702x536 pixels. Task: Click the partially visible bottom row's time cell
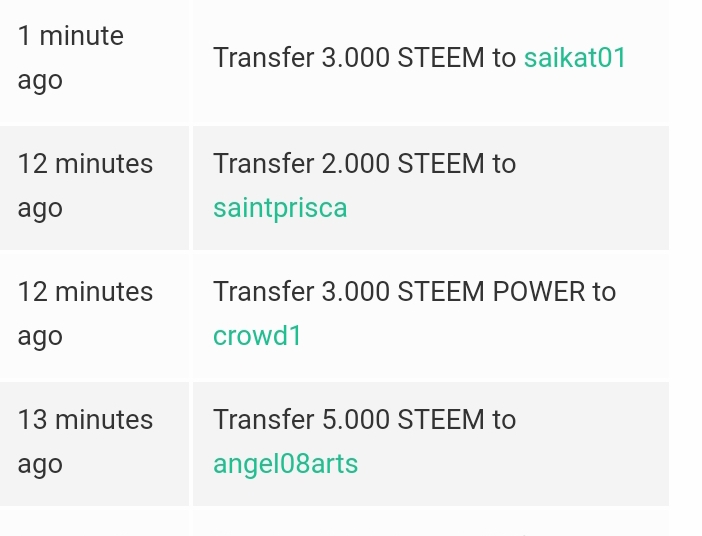pos(94,523)
